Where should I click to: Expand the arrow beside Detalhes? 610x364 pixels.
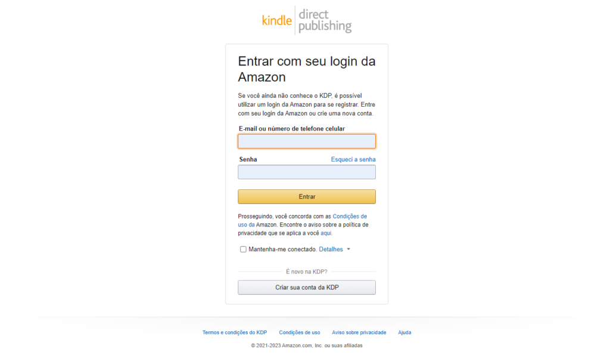348,249
